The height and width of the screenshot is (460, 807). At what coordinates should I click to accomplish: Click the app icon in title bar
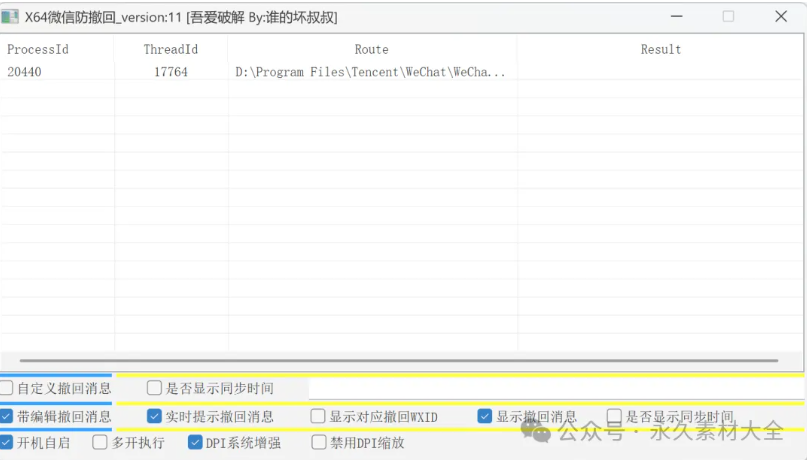(10, 17)
